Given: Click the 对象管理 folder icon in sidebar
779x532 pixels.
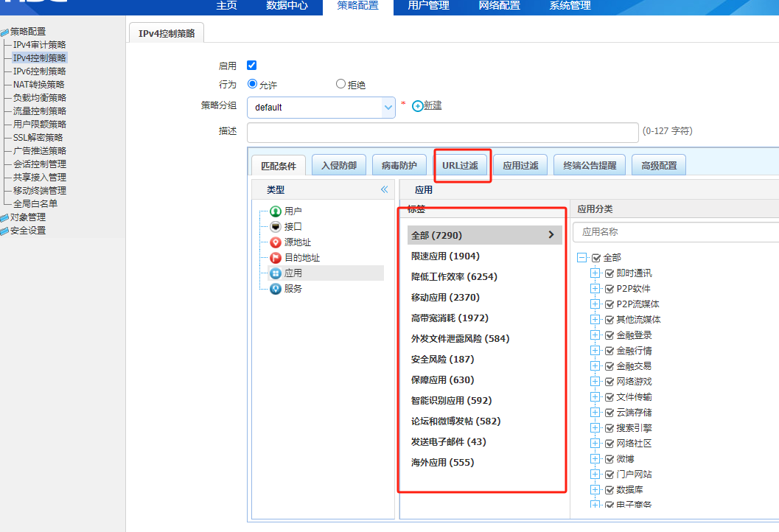Looking at the screenshot, I should click(4, 217).
